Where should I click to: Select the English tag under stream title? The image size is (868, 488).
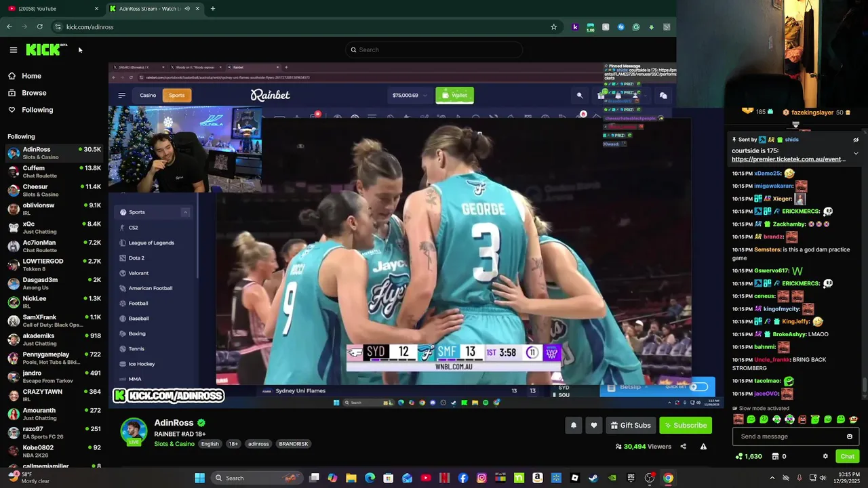(x=210, y=444)
